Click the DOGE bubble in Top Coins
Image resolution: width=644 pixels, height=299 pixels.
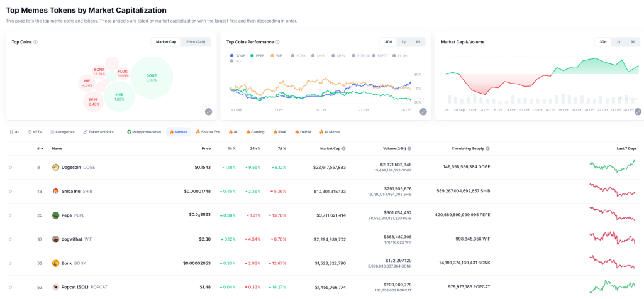click(x=151, y=77)
